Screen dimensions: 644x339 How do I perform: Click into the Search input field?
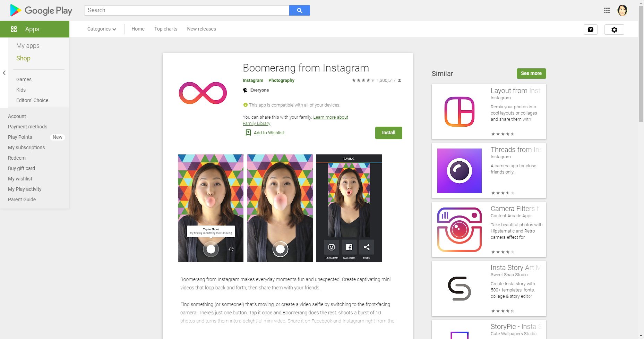(187, 10)
